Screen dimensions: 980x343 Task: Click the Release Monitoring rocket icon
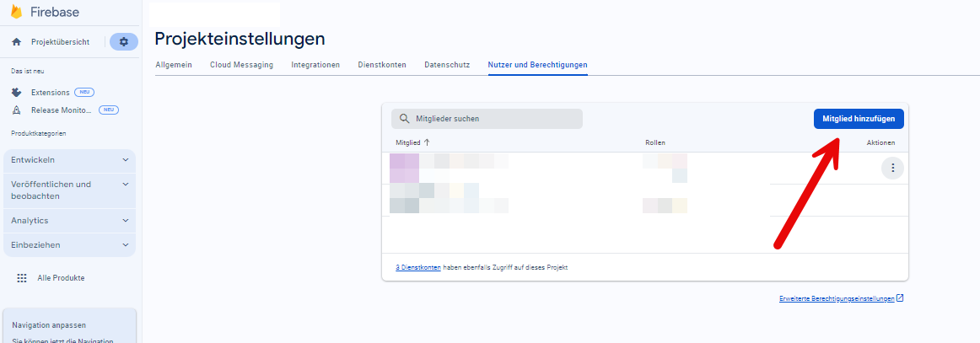(17, 110)
